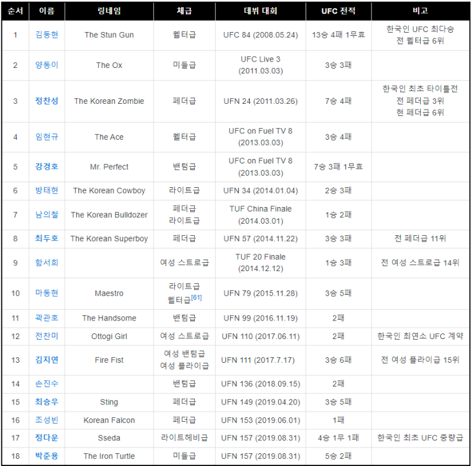Click note 전 여성 스트로급 14위

click(x=420, y=262)
